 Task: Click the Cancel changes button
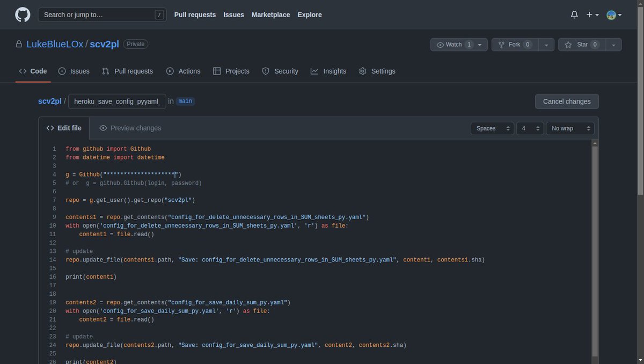point(567,101)
